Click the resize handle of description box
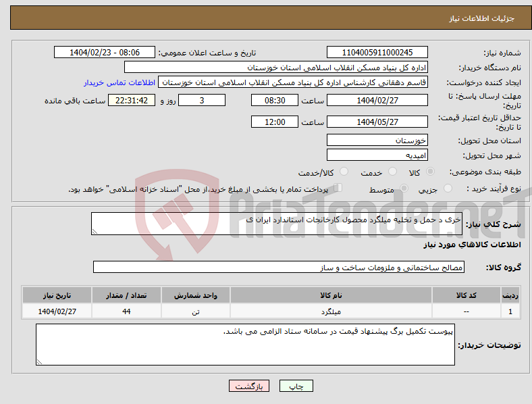The width and height of the screenshot is (532, 404). point(95,232)
